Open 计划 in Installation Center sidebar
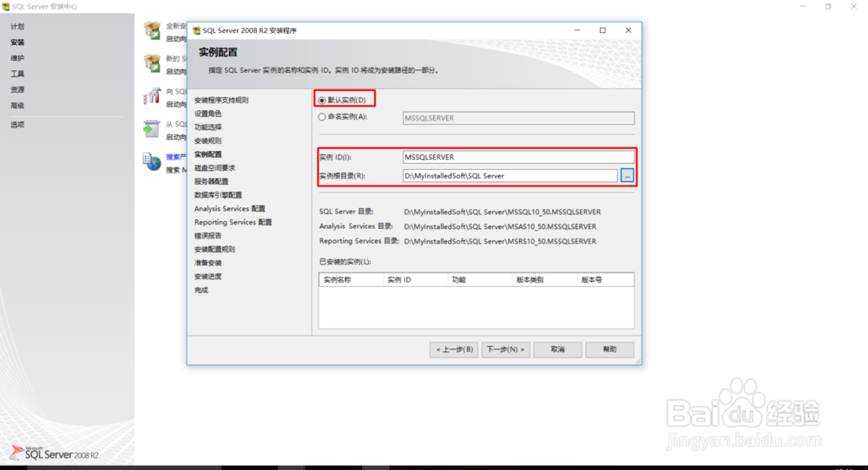The height and width of the screenshot is (470, 868). [17, 27]
